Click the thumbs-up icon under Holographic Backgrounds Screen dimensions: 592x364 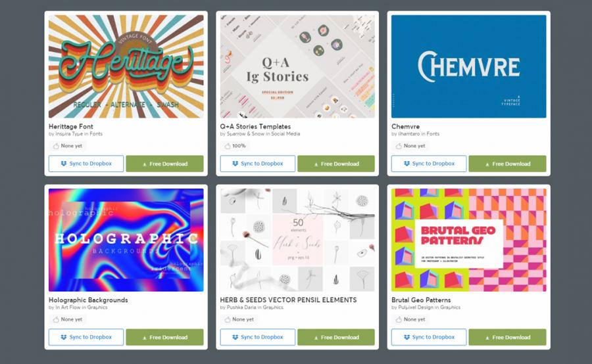tap(56, 319)
